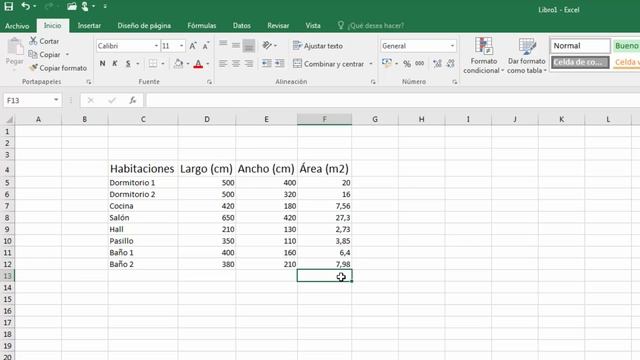Align text right
Image resolution: width=640 pixels, height=360 pixels.
pyautogui.click(x=249, y=63)
